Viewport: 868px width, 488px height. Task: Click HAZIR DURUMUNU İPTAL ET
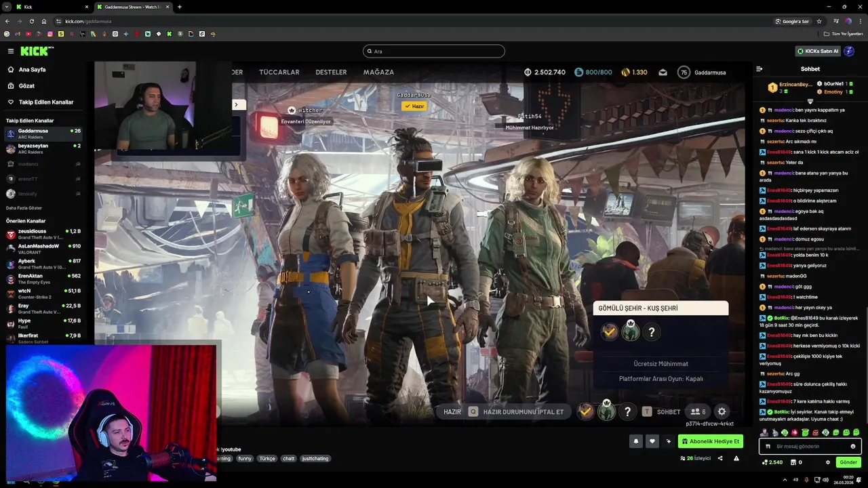pos(516,411)
